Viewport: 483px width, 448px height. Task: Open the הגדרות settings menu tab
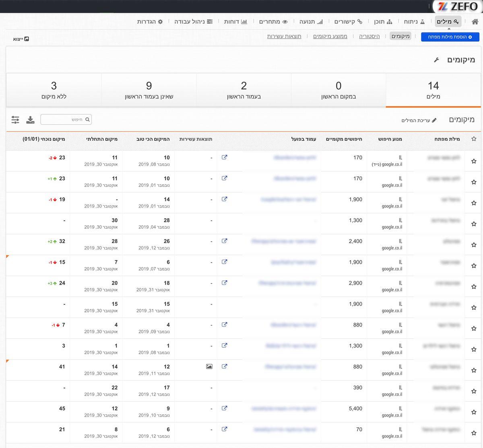click(150, 22)
